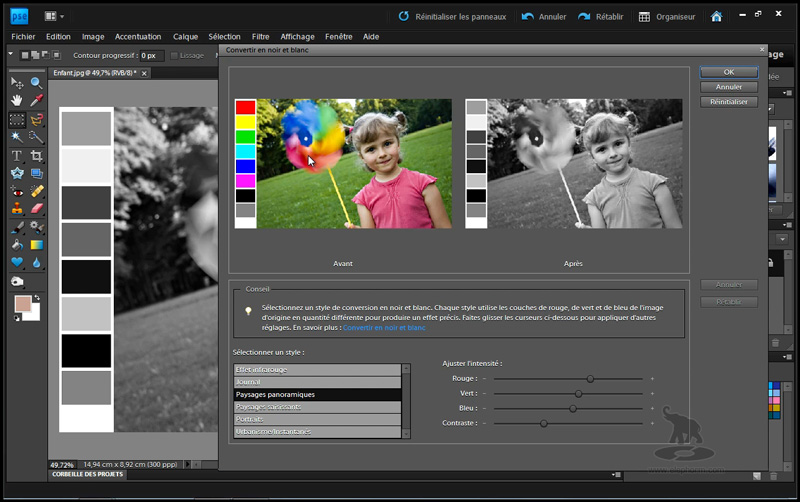The height and width of the screenshot is (502, 800).
Task: Select the Zoom magnifier tool
Action: coord(36,83)
